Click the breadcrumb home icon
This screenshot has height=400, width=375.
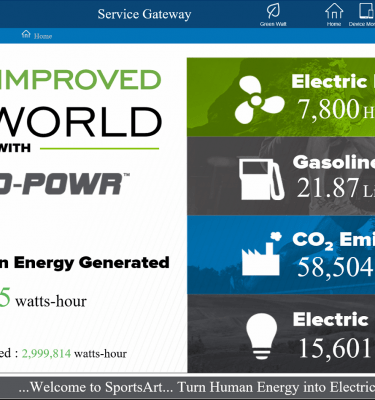pyautogui.click(x=26, y=34)
